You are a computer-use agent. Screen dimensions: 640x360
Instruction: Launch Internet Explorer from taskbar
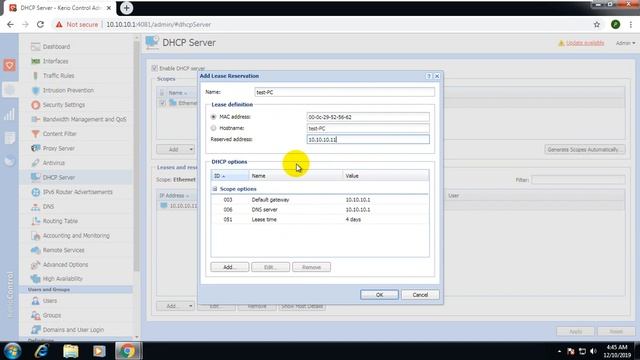(x=41, y=351)
